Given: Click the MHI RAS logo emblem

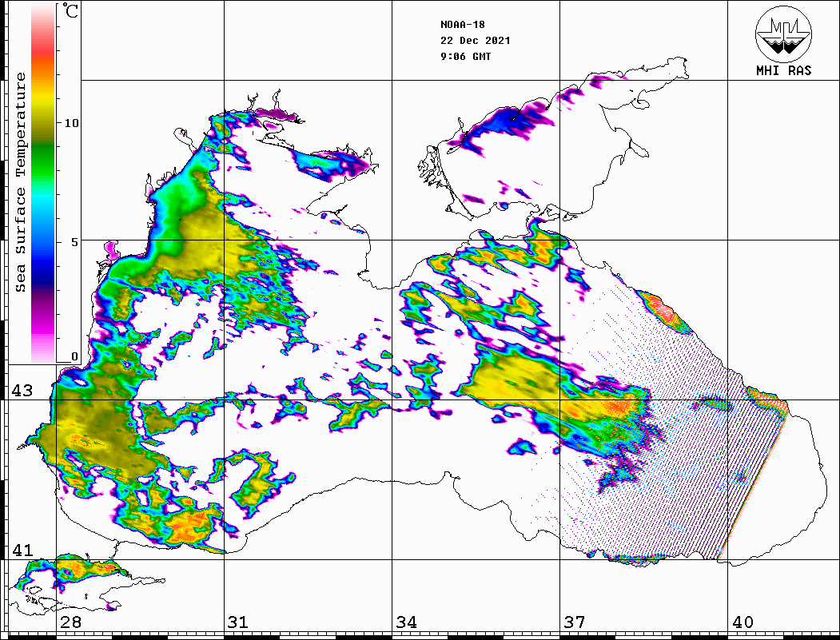Looking at the screenshot, I should tap(783, 34).
